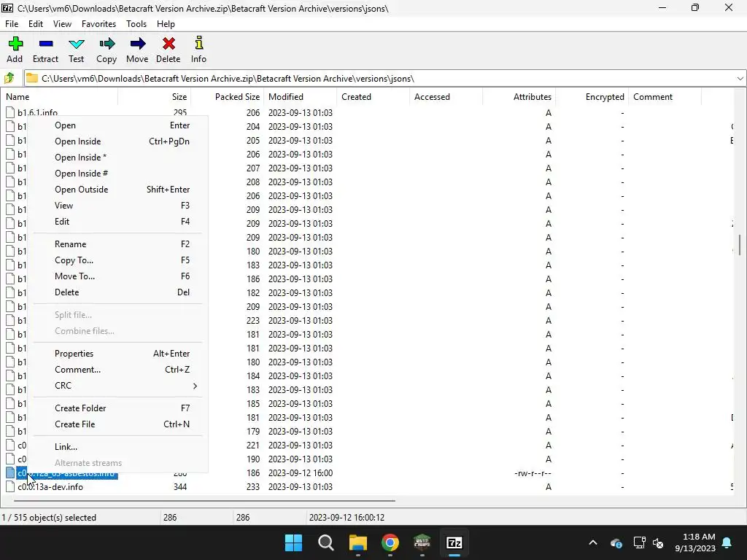
Task: Select View in the context menu
Action: (x=117, y=206)
